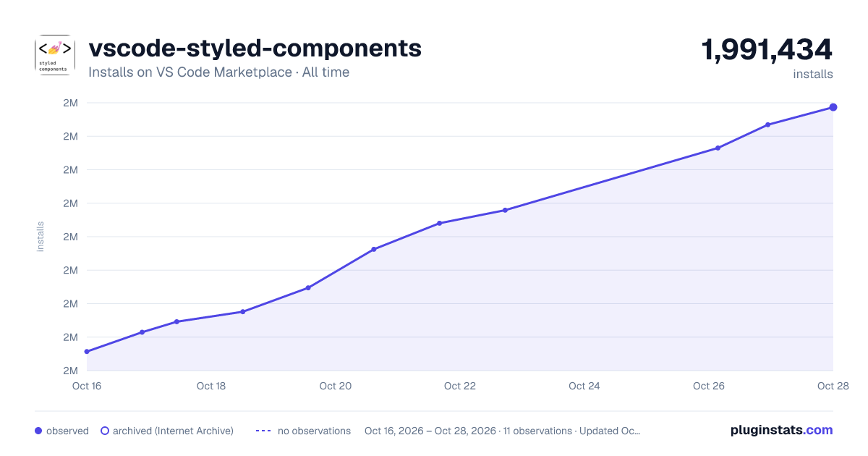Click the dashed 'no observations' legend marker
868x456 pixels.
263,431
